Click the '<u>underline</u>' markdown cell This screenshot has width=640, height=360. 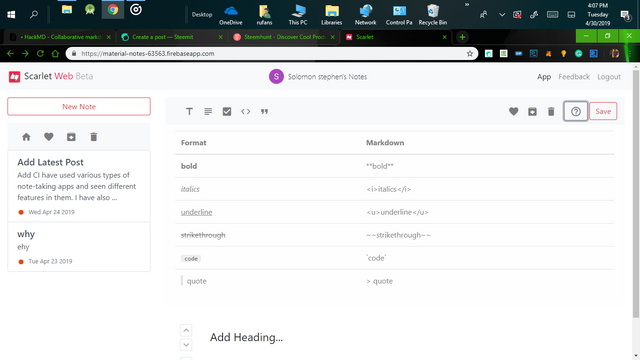pos(397,212)
